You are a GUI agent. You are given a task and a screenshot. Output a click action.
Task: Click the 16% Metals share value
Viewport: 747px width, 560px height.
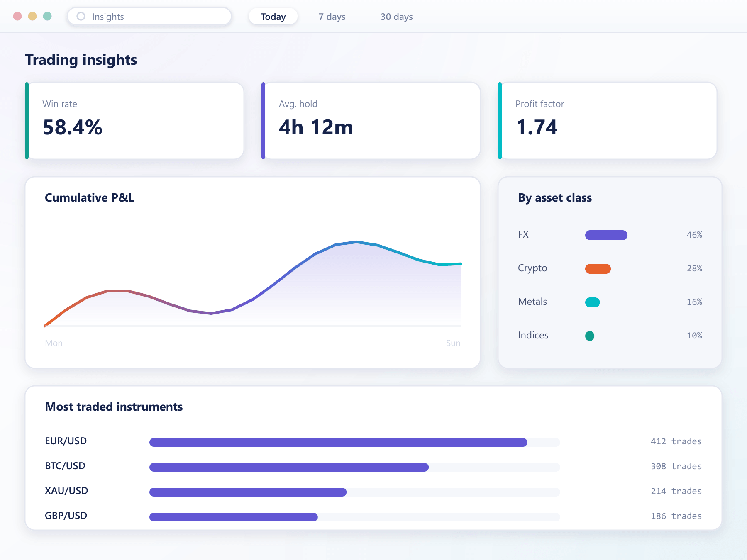point(694,302)
